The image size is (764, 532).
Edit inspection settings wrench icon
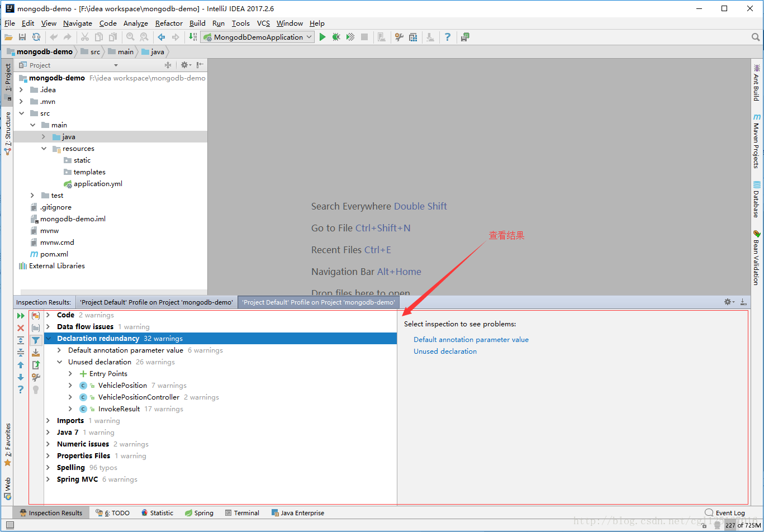tap(36, 377)
